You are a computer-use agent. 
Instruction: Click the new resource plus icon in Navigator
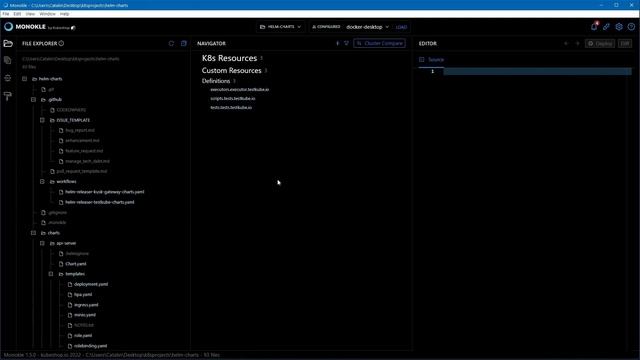(338, 43)
